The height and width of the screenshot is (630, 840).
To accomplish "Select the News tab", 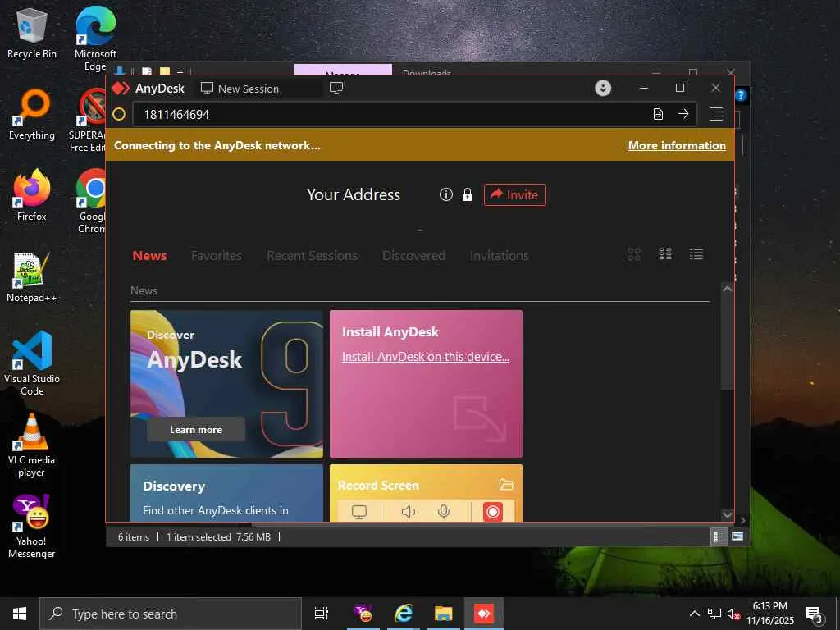I will tap(149, 256).
